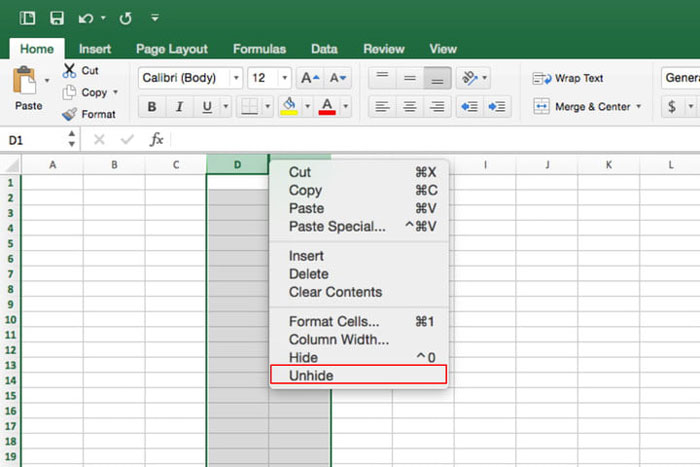The width and height of the screenshot is (700, 467).
Task: Apply red font color A
Action: point(327,107)
